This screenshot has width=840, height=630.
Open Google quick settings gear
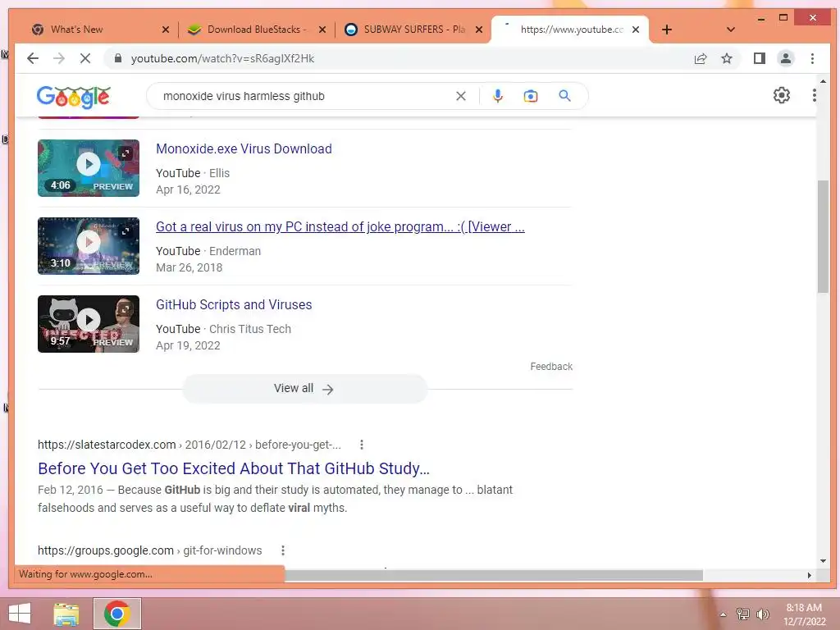pos(782,95)
